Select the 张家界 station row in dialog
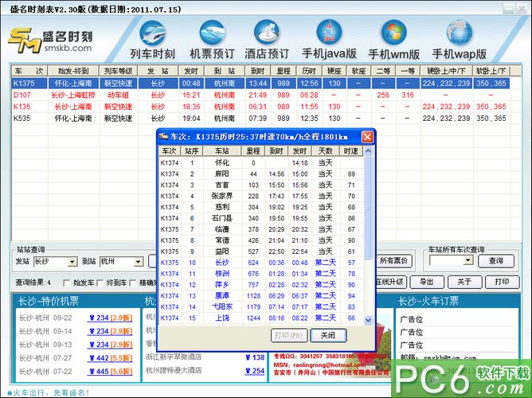 pyautogui.click(x=261, y=196)
